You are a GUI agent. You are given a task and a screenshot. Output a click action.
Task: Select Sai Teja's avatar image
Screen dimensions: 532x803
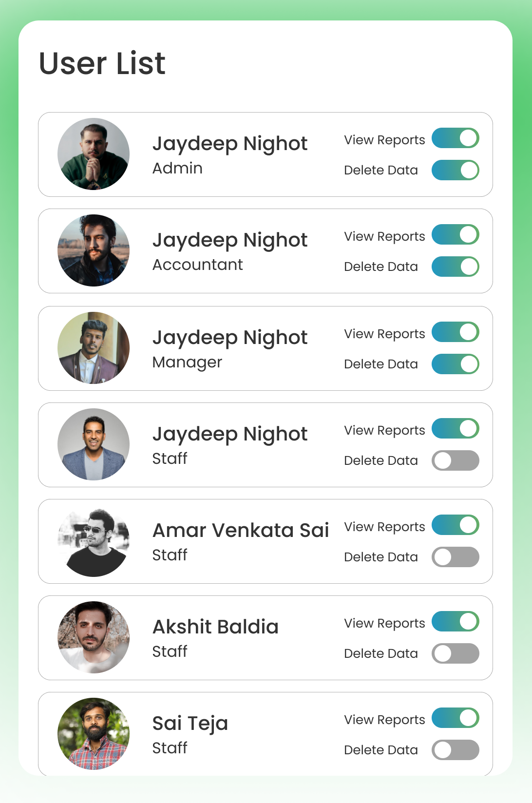(x=94, y=734)
